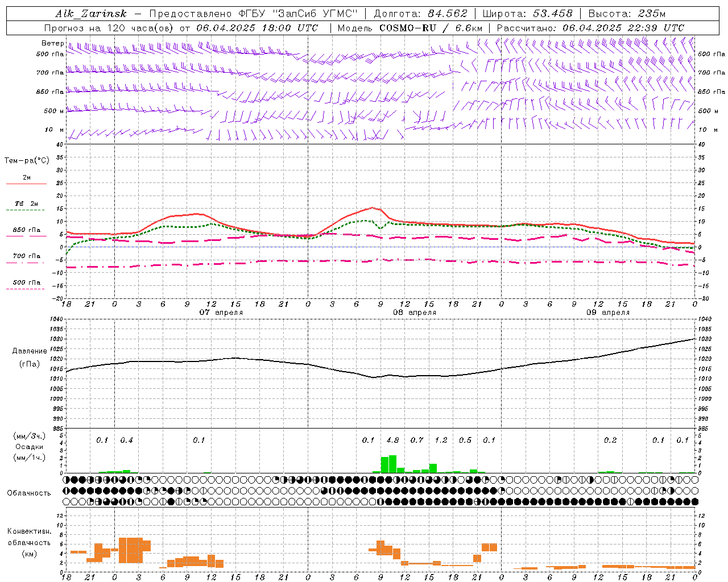Image resolution: width=728 pixels, height=582 pixels.
Task: Click the 0.4 precipitation value
Action: tap(126, 440)
